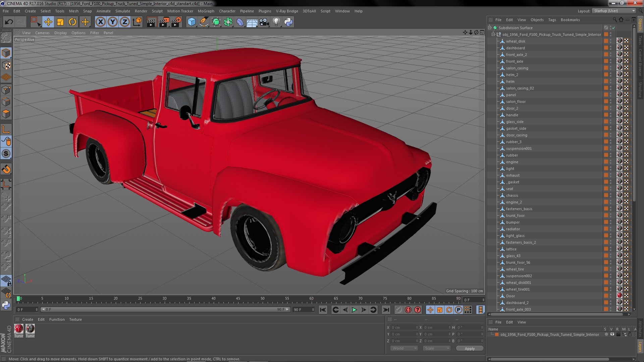Click Objects panel vertical scrollbar

634,114
